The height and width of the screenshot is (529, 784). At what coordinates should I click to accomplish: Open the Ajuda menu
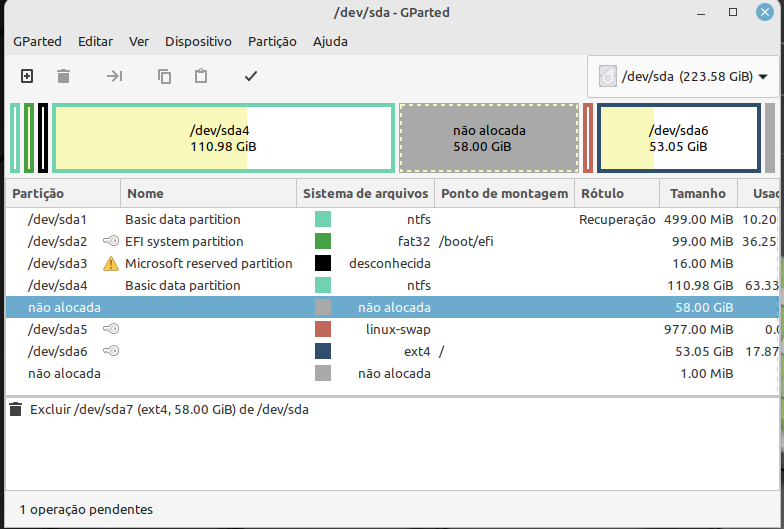[x=330, y=42]
